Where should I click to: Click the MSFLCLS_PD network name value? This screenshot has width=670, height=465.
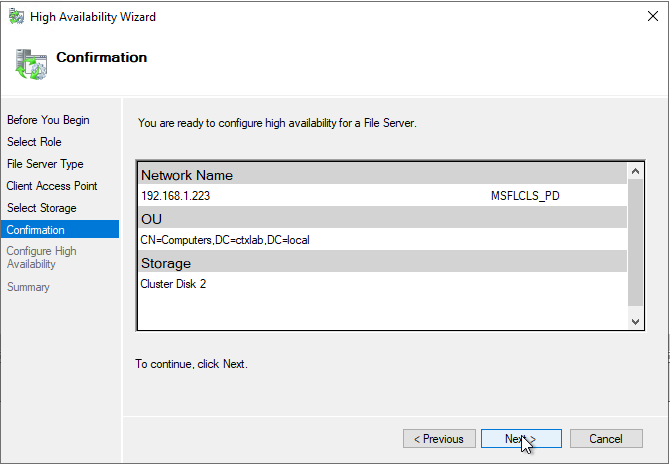525,196
